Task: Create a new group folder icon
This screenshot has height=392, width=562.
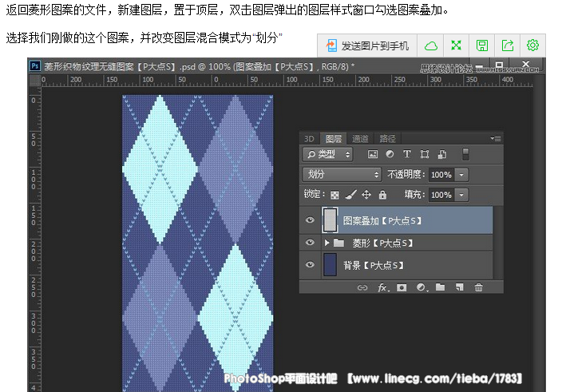Action: pos(440,287)
